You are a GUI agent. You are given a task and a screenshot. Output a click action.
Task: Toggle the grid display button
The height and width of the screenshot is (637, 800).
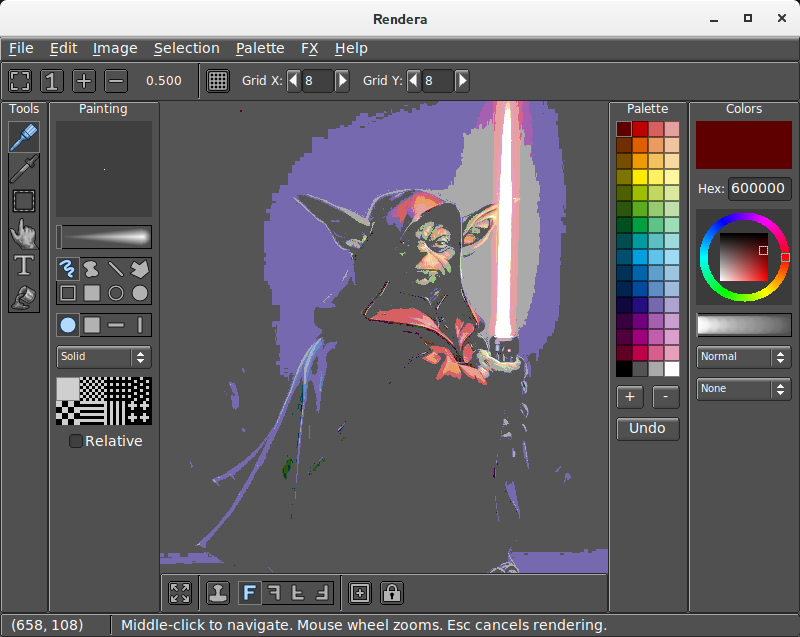(x=218, y=81)
